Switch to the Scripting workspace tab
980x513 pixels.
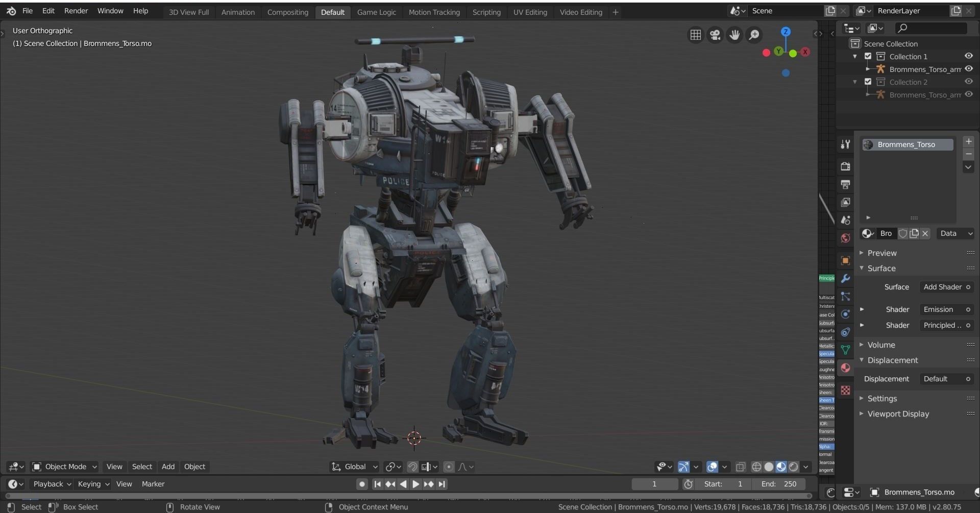coord(486,12)
